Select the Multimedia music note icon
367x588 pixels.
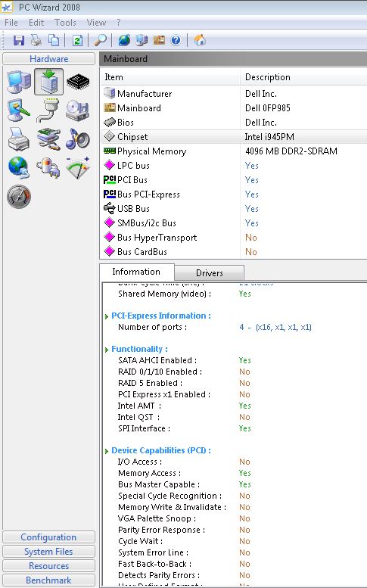[78, 138]
